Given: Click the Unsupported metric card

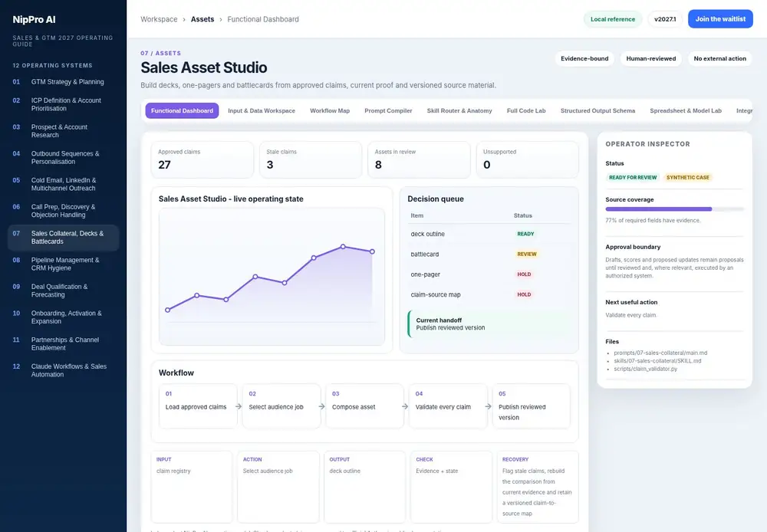Looking at the screenshot, I should (528, 160).
